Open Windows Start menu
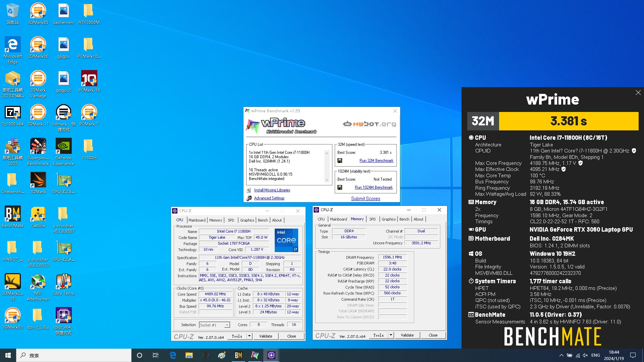The width and height of the screenshot is (644, 362). point(8,355)
